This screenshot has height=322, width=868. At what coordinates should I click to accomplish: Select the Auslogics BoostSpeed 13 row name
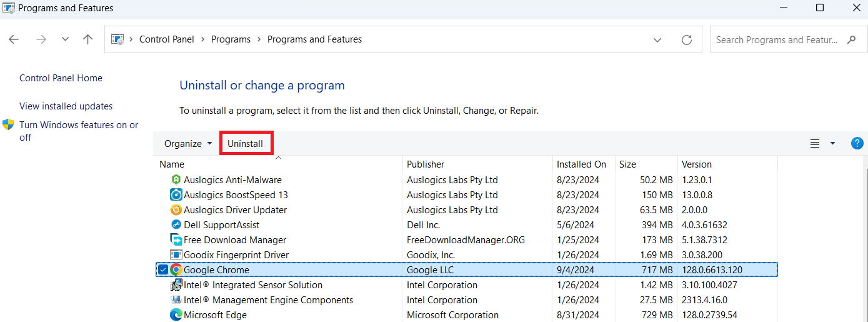(236, 195)
